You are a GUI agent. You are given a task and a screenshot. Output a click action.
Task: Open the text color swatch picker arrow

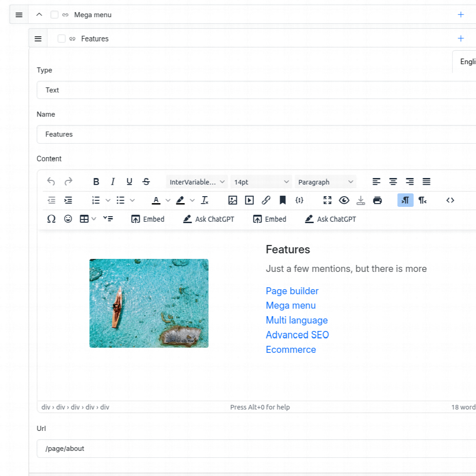point(168,200)
